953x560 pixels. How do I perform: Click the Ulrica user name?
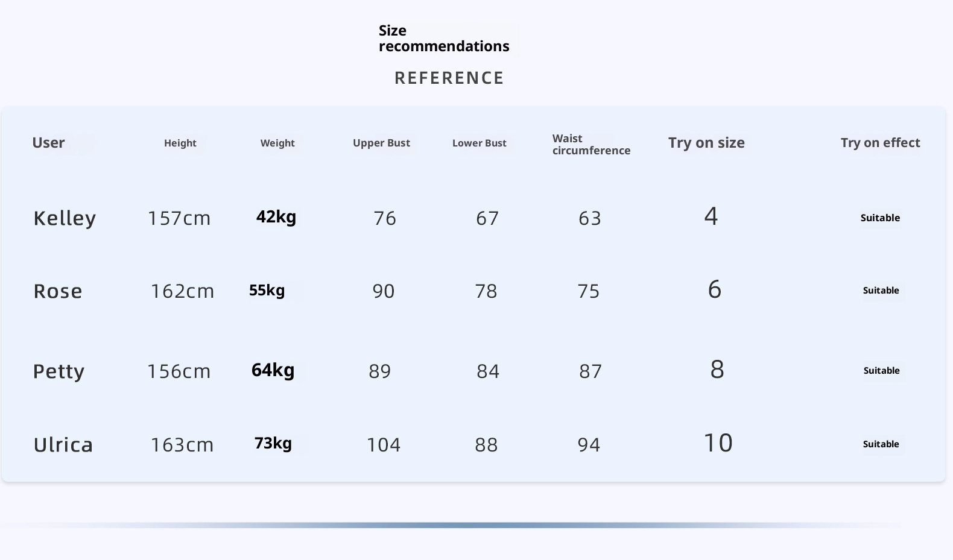tap(63, 445)
